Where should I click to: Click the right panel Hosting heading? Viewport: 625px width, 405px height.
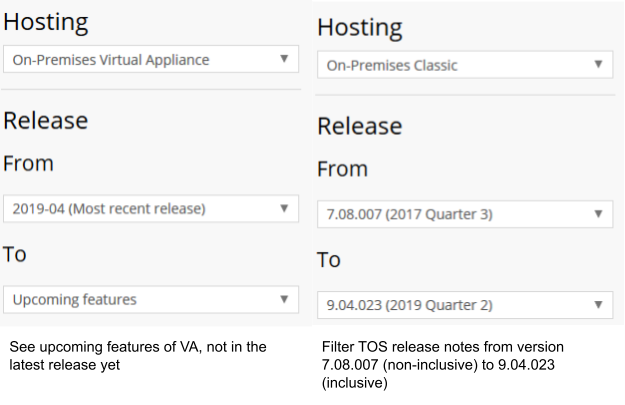tap(360, 28)
